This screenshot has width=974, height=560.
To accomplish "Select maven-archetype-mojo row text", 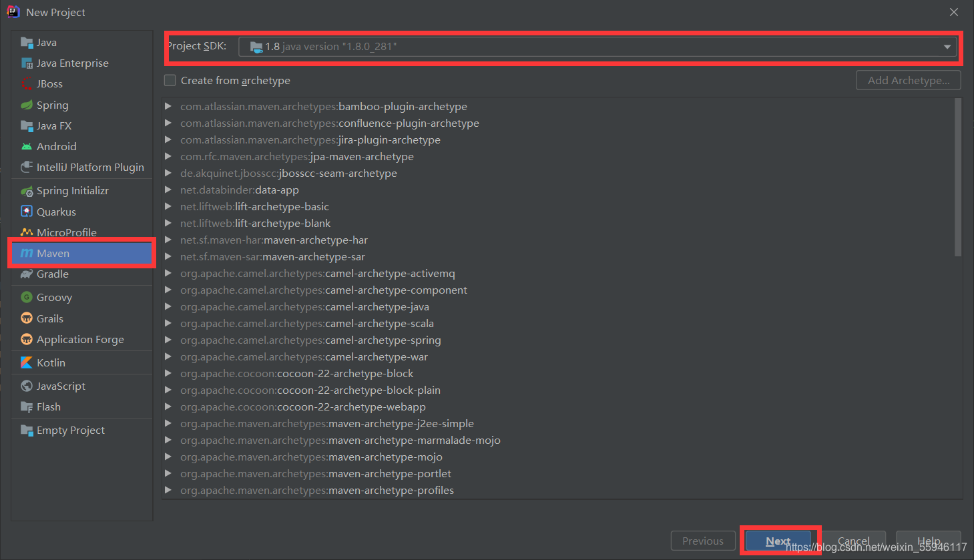I will click(311, 457).
